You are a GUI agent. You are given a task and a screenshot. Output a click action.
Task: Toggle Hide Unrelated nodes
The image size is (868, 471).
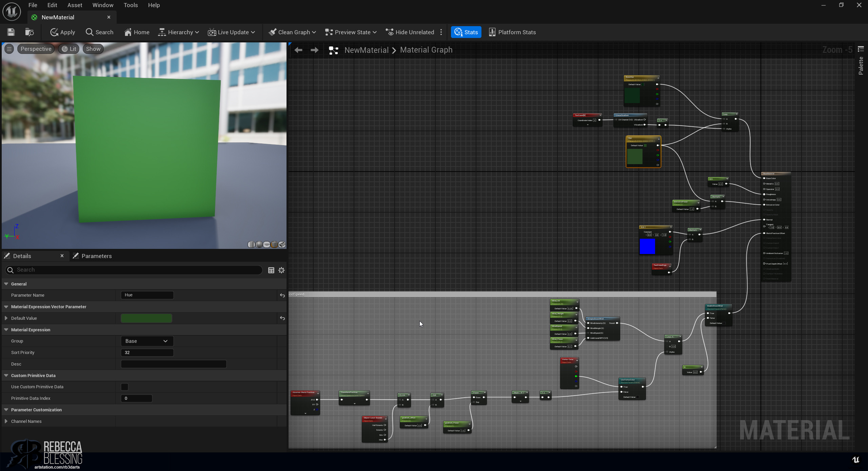[410, 32]
